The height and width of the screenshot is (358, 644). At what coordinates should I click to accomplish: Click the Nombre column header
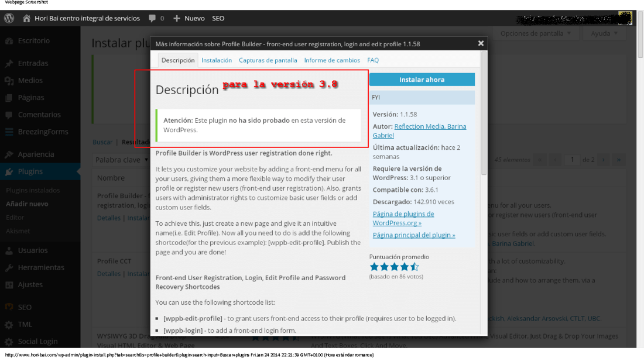111,178
